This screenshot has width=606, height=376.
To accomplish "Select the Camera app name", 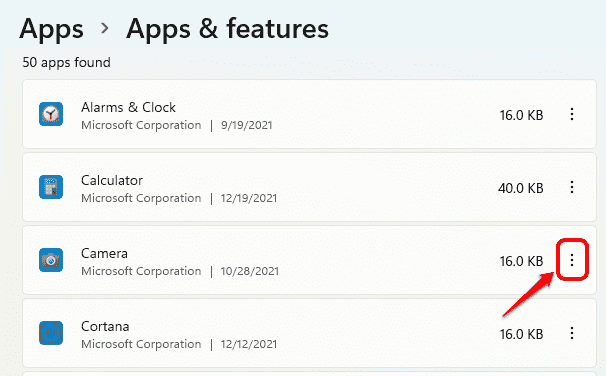I will click(104, 254).
